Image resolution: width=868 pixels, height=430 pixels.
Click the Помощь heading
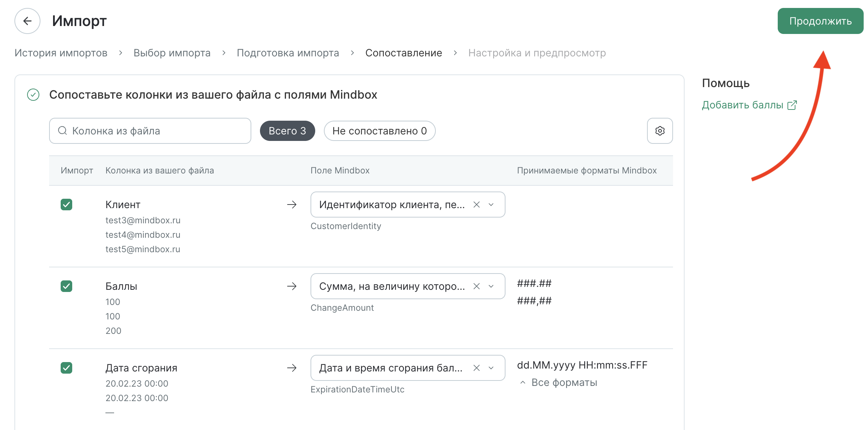pos(726,83)
